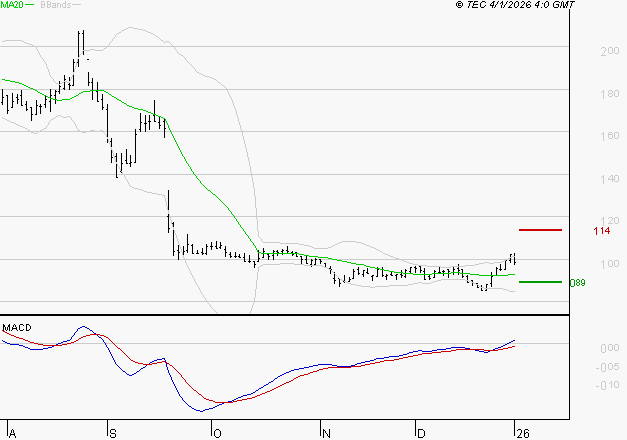The height and width of the screenshot is (440, 627).
Task: Click the 200 price axis label
Action: (609, 51)
